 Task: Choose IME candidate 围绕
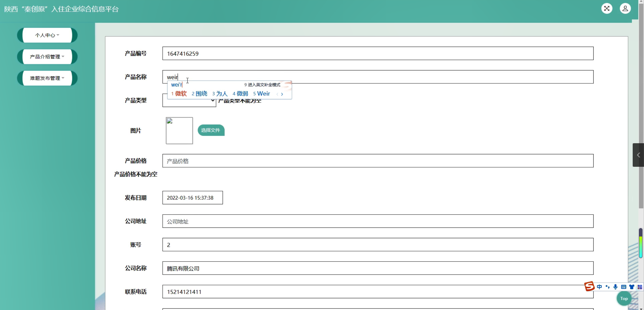pyautogui.click(x=201, y=94)
